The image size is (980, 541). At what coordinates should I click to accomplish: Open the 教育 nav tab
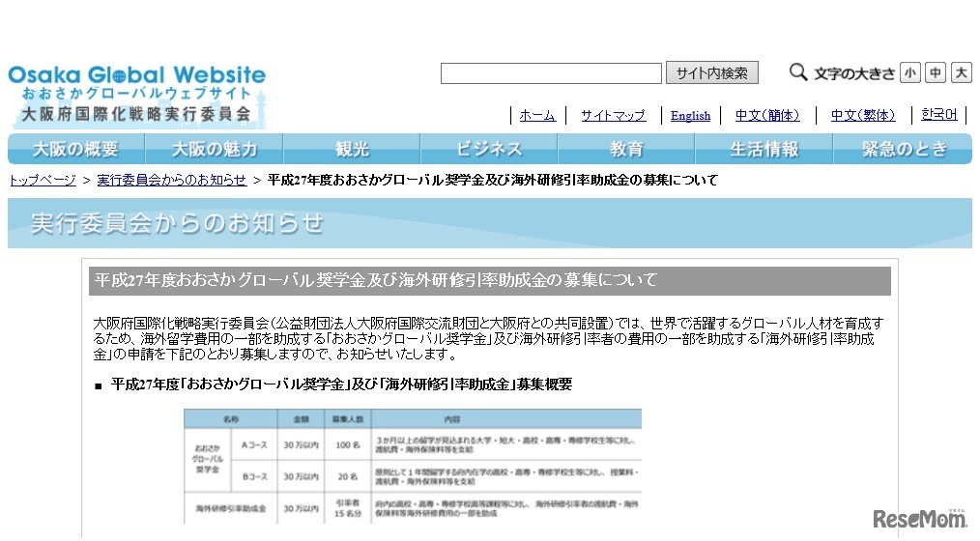[x=626, y=150]
